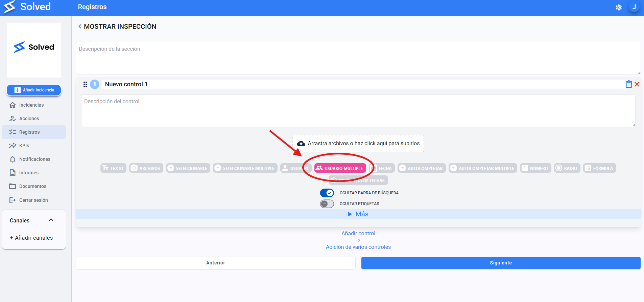Click the Añadir Incidencia button

(x=34, y=90)
